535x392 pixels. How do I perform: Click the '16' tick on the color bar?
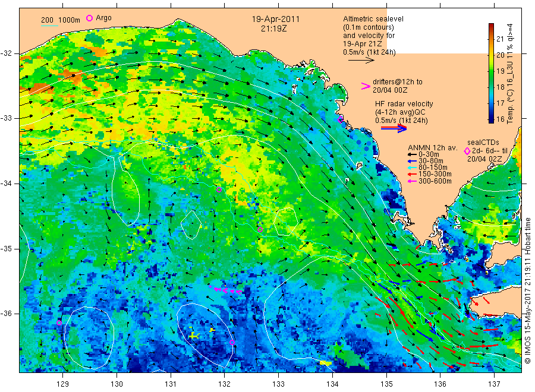pos(501,119)
